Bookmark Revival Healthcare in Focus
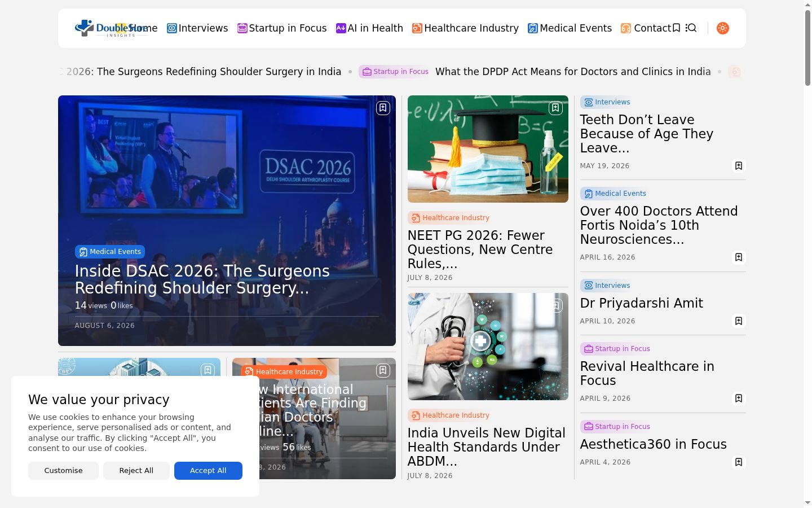 (x=739, y=398)
